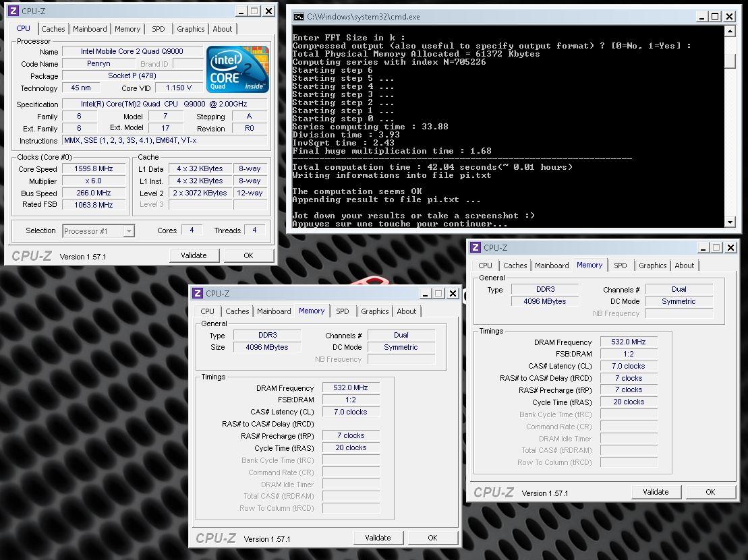Click Level 2 cache value 2 x 3072 KBytes
Viewport: 748px width, 560px height.
200,193
